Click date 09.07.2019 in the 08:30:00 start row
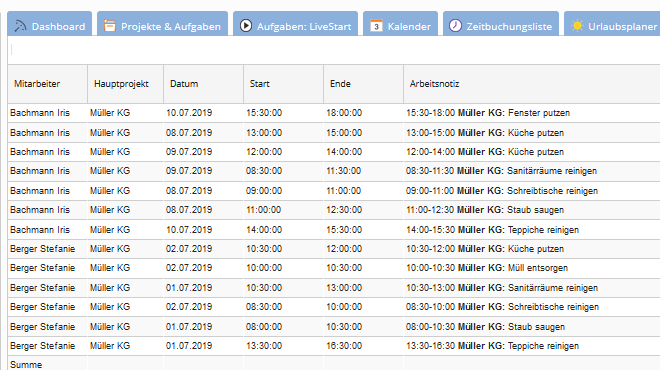Image resolution: width=660 pixels, height=370 pixels. pos(189,171)
